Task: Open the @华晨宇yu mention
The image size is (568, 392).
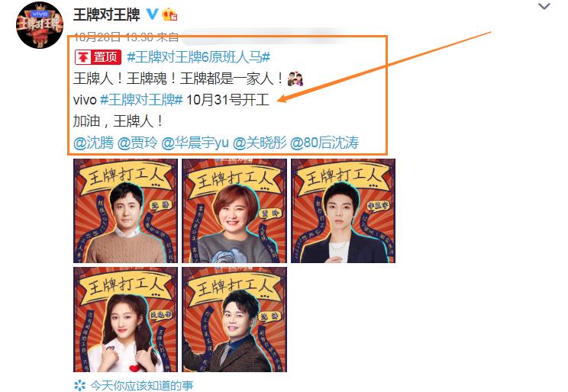Action: tap(195, 143)
